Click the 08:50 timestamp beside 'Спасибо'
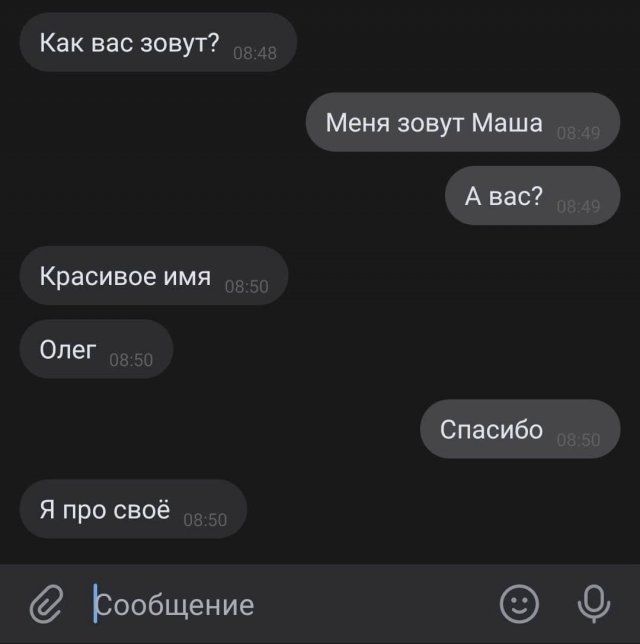 click(x=578, y=440)
